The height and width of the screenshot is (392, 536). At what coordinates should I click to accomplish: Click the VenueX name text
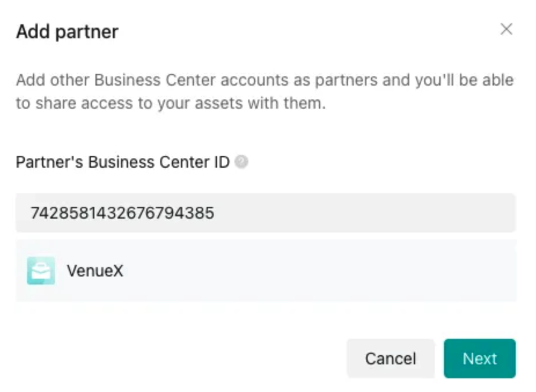pos(95,271)
